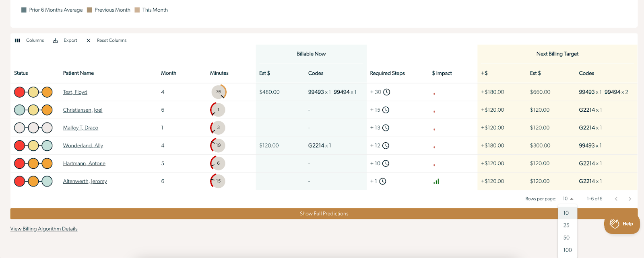This screenshot has width=644, height=258.
Task: Open Rows per page dropdown
Action: click(x=568, y=199)
